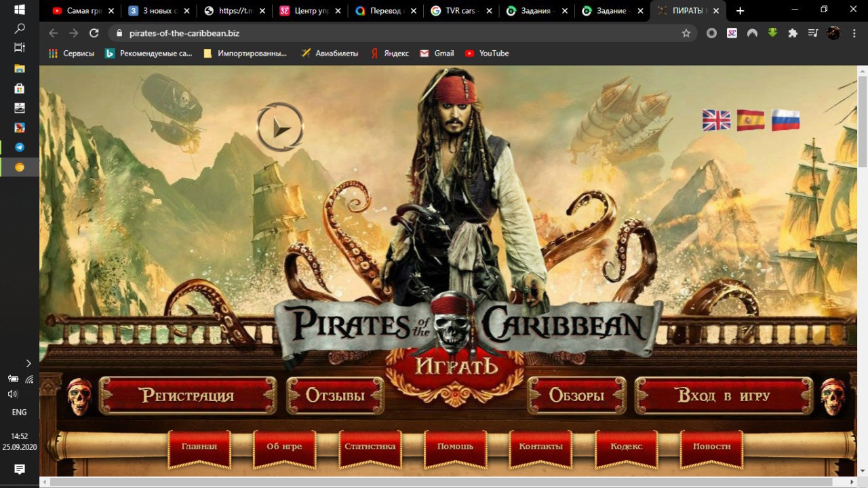This screenshot has height=488, width=868.
Task: Click the gray arch-shaped extension icon
Action: [x=752, y=33]
